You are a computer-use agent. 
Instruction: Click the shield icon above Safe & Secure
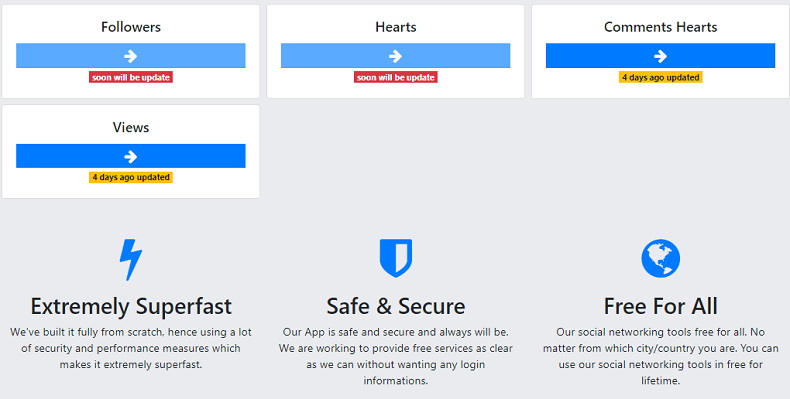(396, 258)
